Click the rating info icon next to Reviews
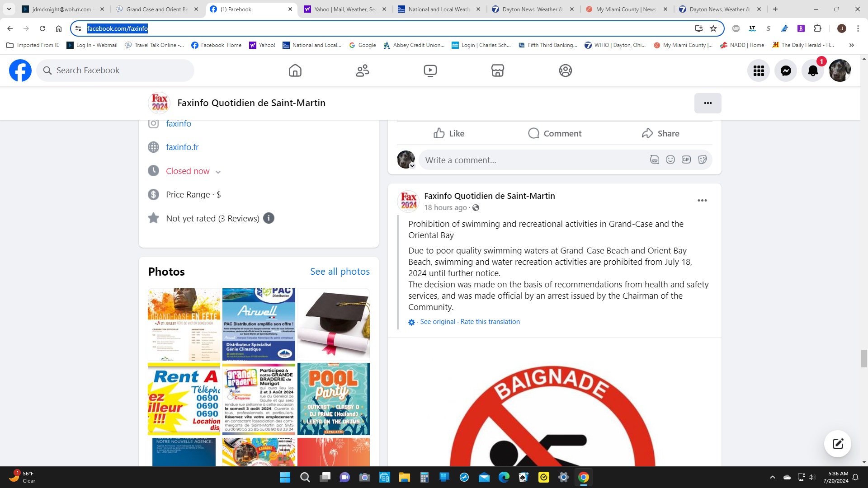 click(x=269, y=218)
